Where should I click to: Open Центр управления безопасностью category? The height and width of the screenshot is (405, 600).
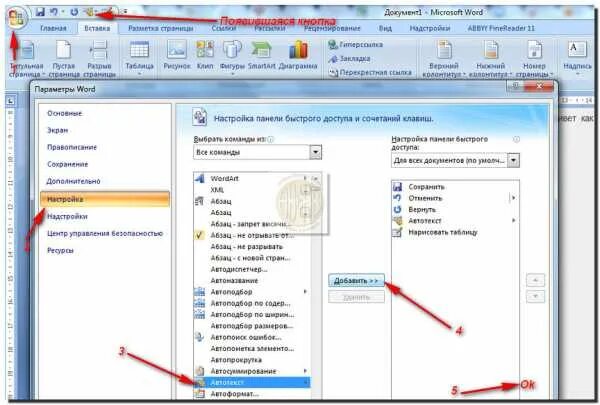[x=104, y=234]
